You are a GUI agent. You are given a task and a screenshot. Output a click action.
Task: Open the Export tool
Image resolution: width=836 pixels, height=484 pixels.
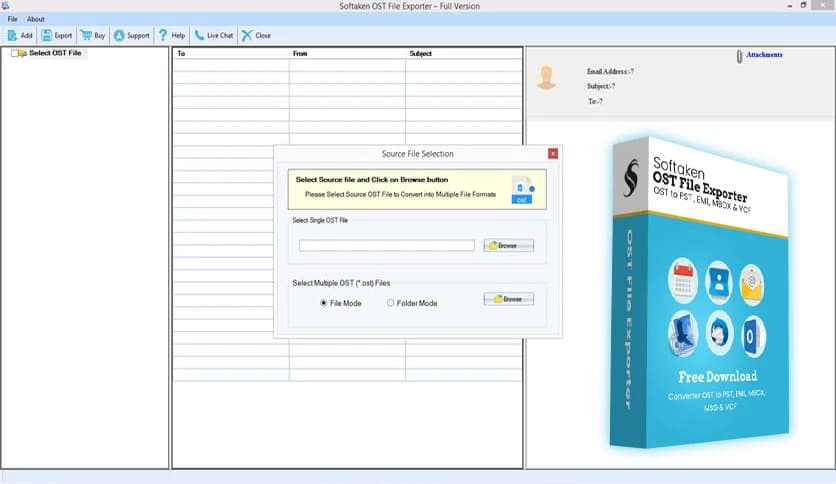(x=57, y=35)
